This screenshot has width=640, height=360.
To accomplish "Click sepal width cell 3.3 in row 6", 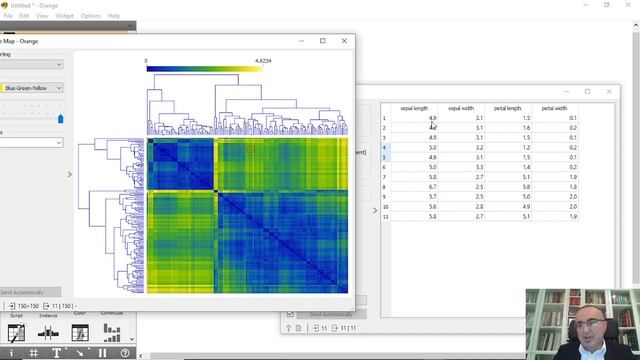I will 461,167.
